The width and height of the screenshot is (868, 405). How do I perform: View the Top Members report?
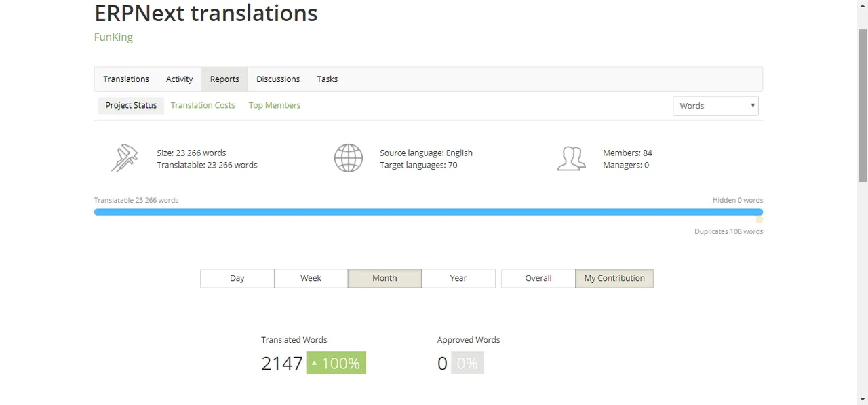(275, 105)
